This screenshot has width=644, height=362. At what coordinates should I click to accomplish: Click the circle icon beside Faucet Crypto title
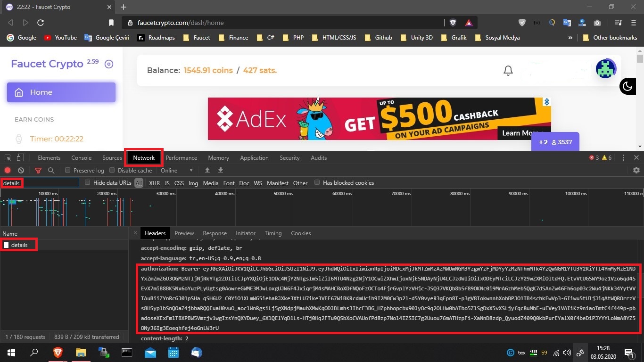[109, 64]
